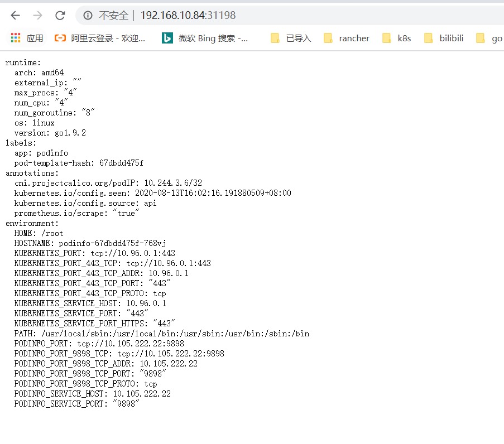Click the browser back arrow
The height and width of the screenshot is (444, 504).
point(15,16)
